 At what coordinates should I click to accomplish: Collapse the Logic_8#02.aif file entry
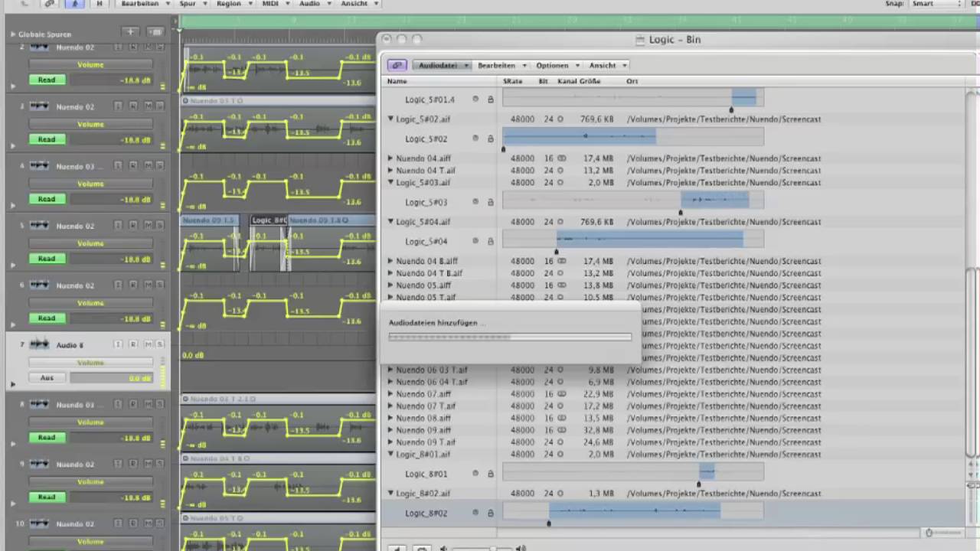390,494
